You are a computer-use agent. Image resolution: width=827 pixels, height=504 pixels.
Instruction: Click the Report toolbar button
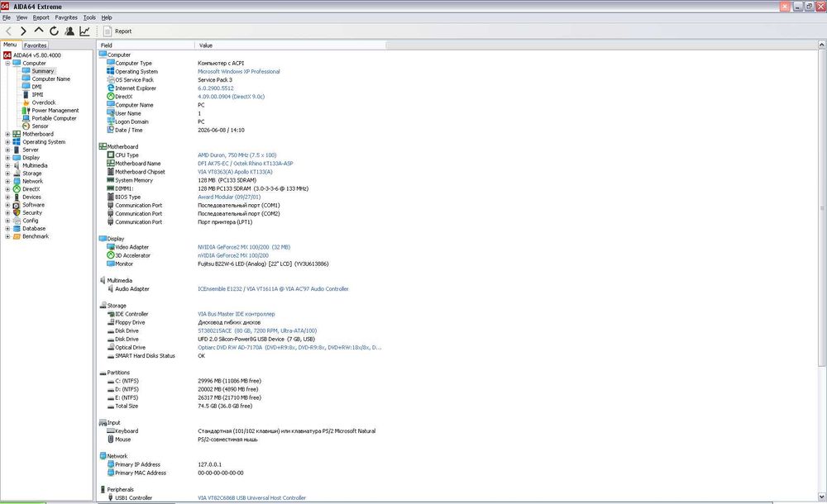(117, 31)
